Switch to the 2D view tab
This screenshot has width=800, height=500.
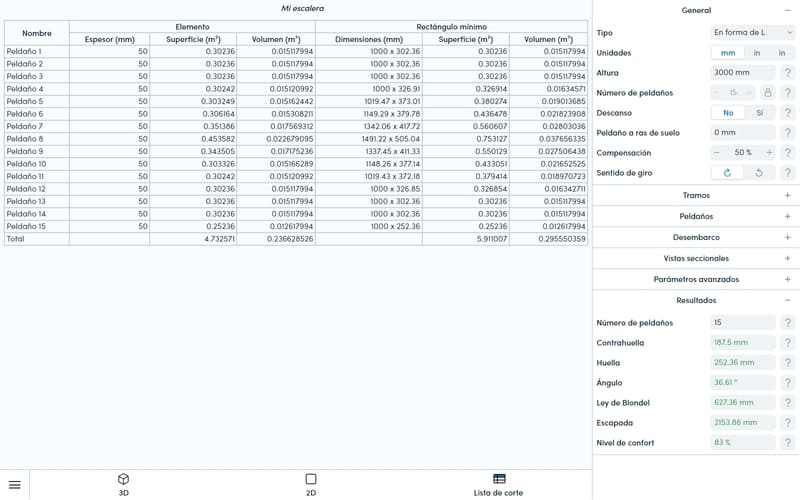tap(311, 485)
